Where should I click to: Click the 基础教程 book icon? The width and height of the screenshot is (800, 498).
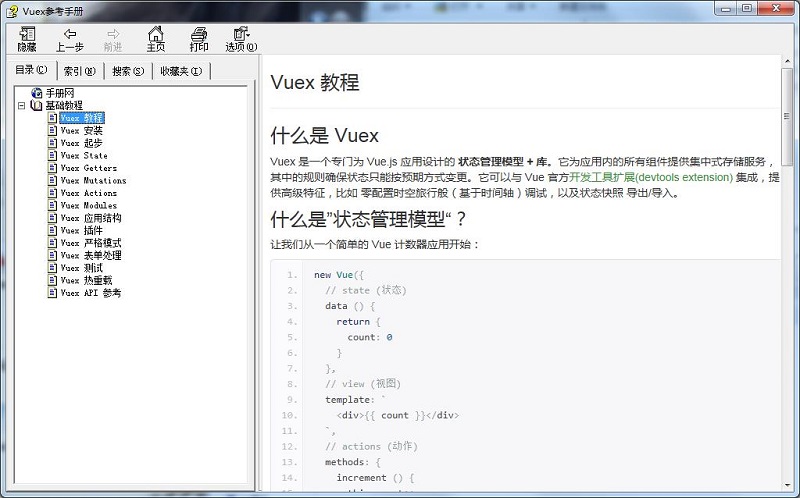[36, 105]
